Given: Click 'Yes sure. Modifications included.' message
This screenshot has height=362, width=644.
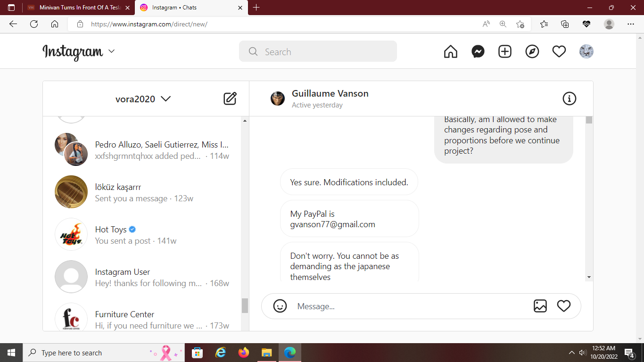Looking at the screenshot, I should tap(349, 182).
